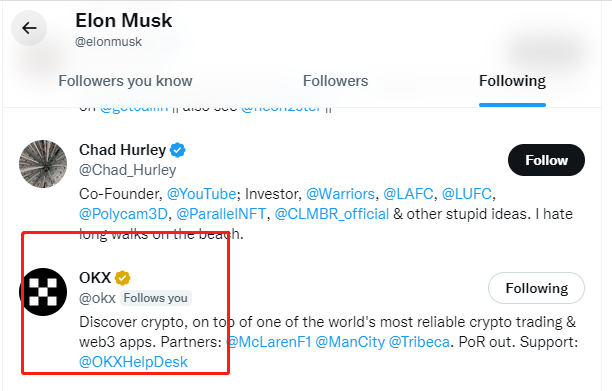Open the @ParallelNFT mention

click(221, 214)
